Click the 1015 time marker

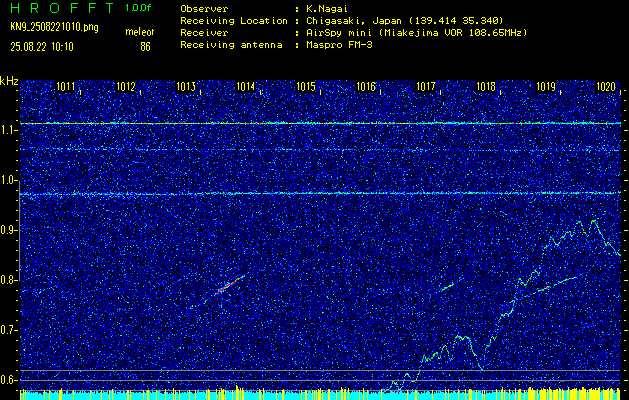pyautogui.click(x=306, y=87)
